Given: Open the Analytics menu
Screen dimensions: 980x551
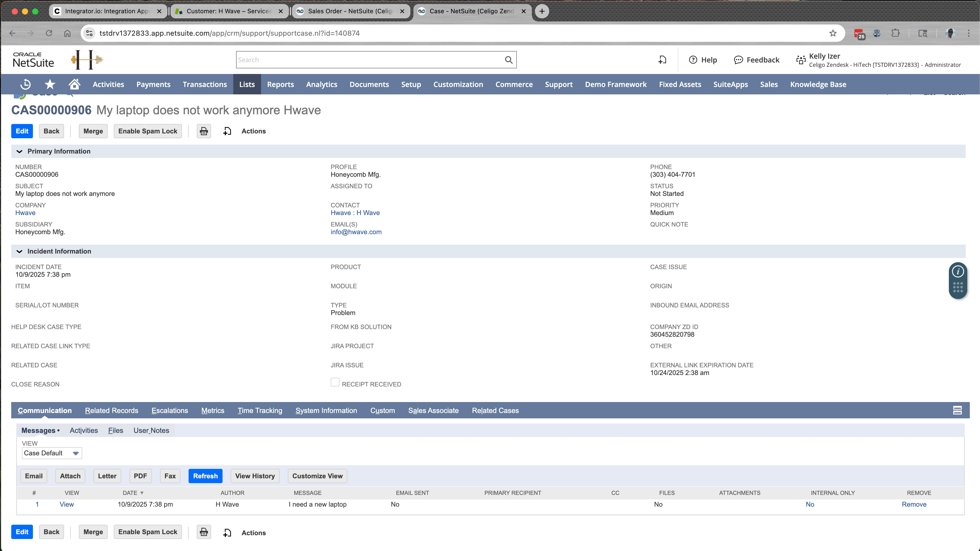Looking at the screenshot, I should coord(322,84).
